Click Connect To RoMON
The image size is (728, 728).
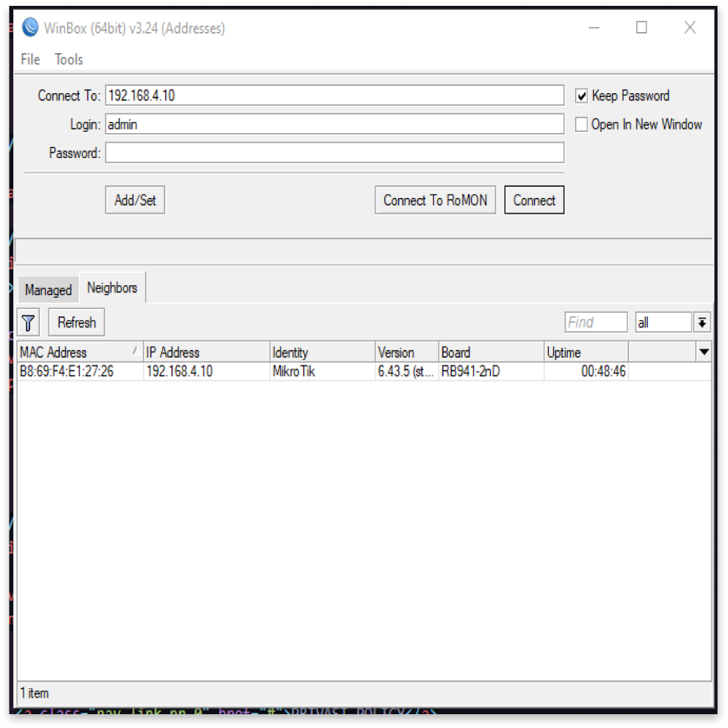tap(435, 199)
